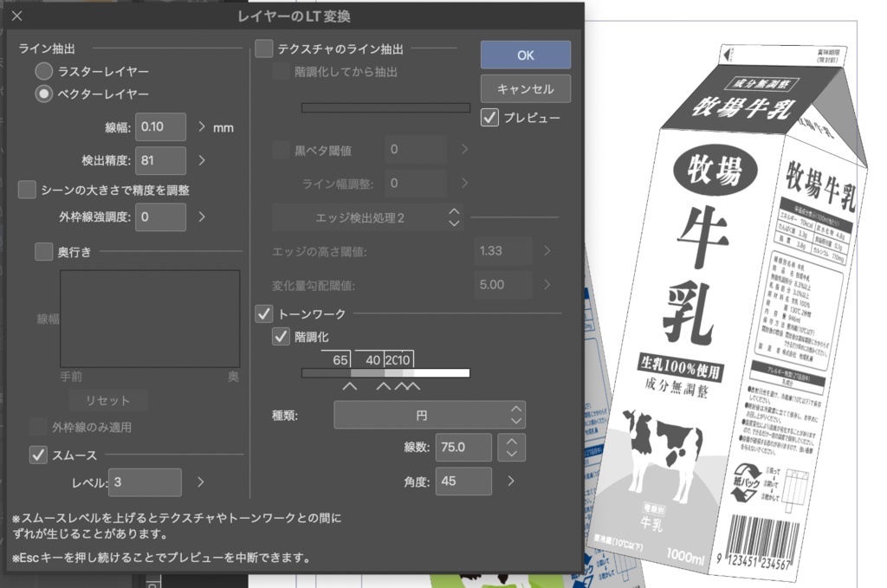This screenshot has width=887, height=588.
Task: Close the レイヤーのLT変換 dialog
Action: click(x=15, y=15)
